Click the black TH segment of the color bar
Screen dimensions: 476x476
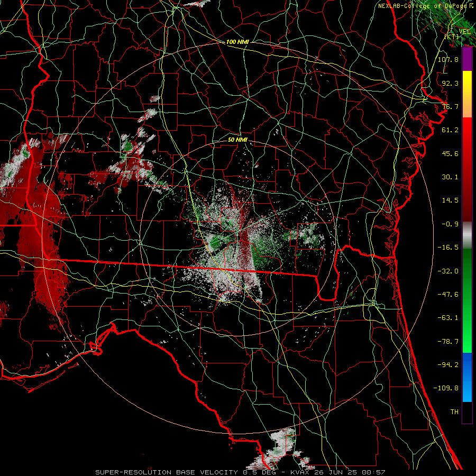467,413
